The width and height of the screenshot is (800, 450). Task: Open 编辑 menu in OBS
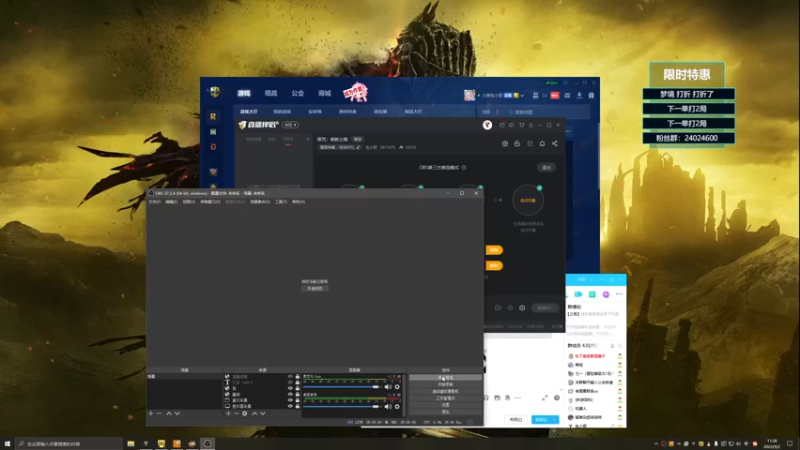(x=171, y=202)
